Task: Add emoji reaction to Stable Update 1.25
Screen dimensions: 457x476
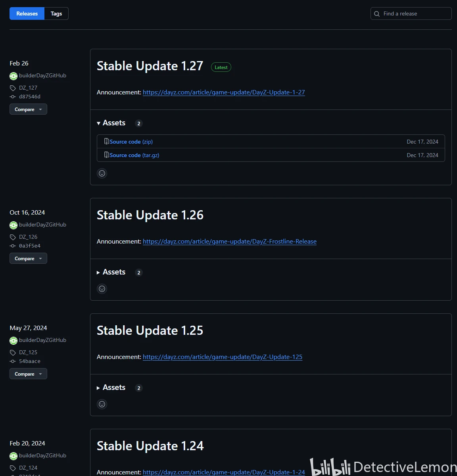Action: click(x=102, y=404)
